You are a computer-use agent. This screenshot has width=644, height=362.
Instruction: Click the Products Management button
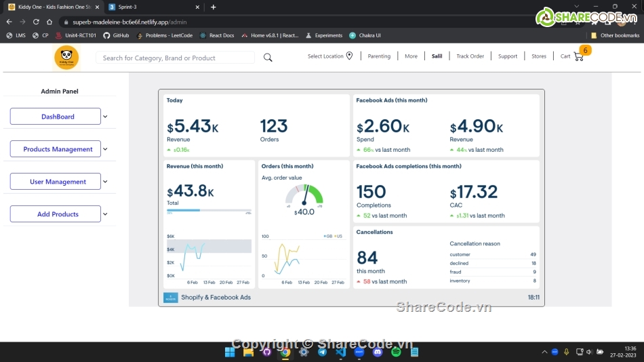click(56, 149)
